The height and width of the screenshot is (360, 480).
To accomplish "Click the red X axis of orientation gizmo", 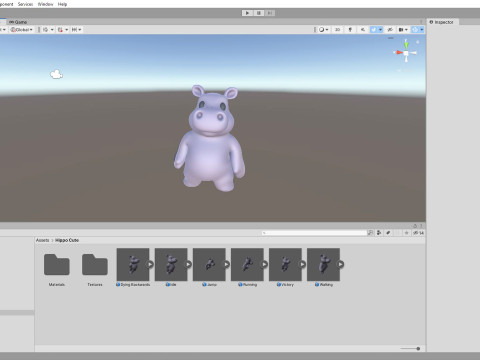I will (x=398, y=52).
